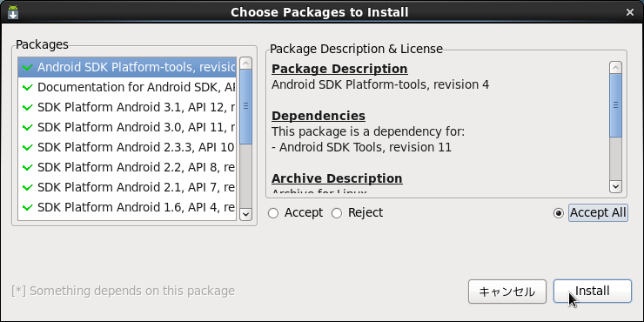Click green checkmark beside Android SDK Platform-tools
The image size is (644, 322).
[x=28, y=67]
